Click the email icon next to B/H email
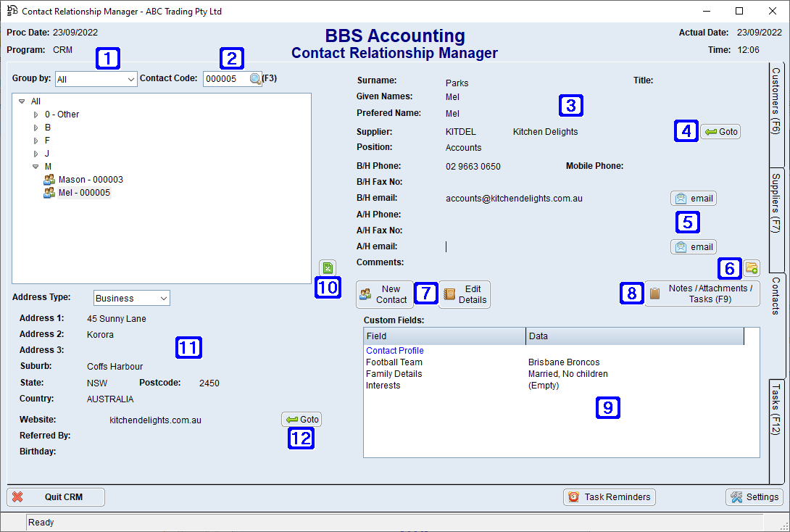Viewport: 790px width, 532px height. click(693, 198)
